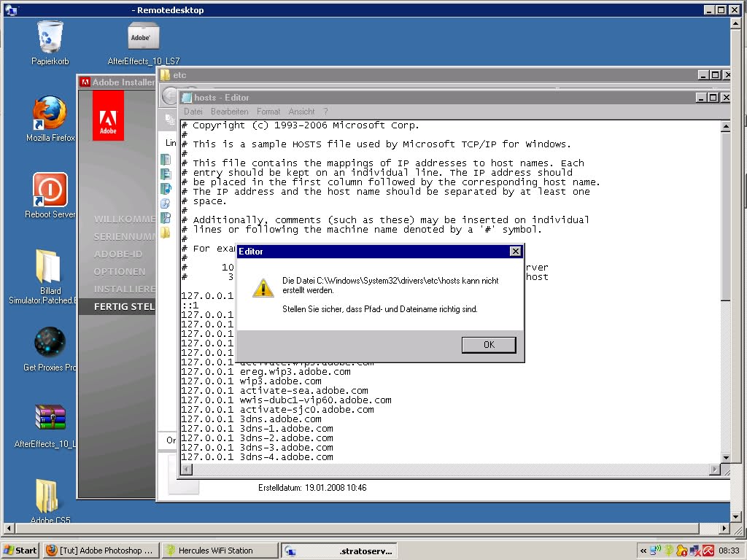The width and height of the screenshot is (747, 560).
Task: Expand hidden system tray icons chevron
Action: (x=643, y=551)
